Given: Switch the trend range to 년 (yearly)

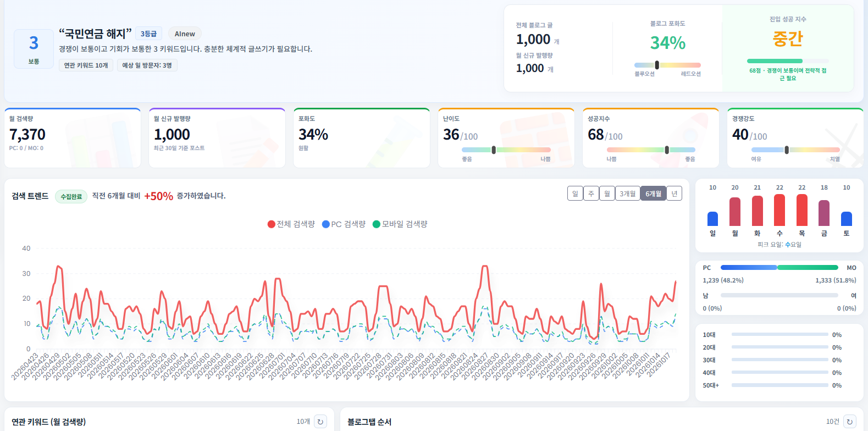Looking at the screenshot, I should pyautogui.click(x=674, y=194).
